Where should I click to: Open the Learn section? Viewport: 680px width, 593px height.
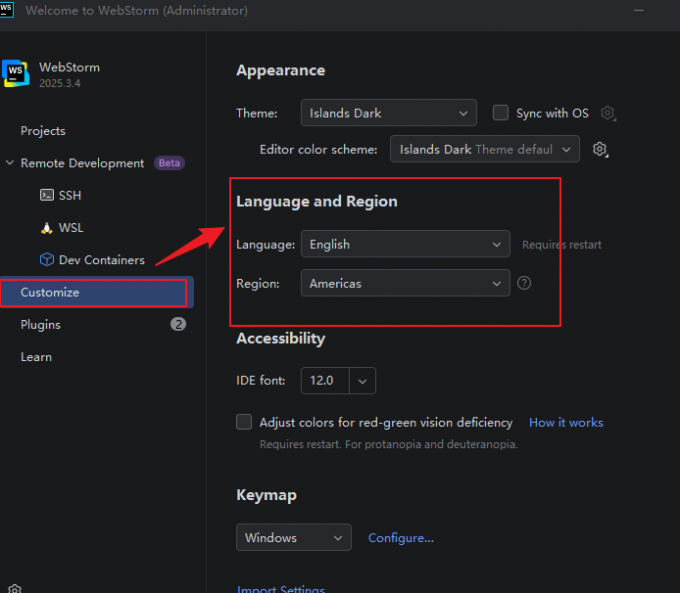pyautogui.click(x=36, y=357)
